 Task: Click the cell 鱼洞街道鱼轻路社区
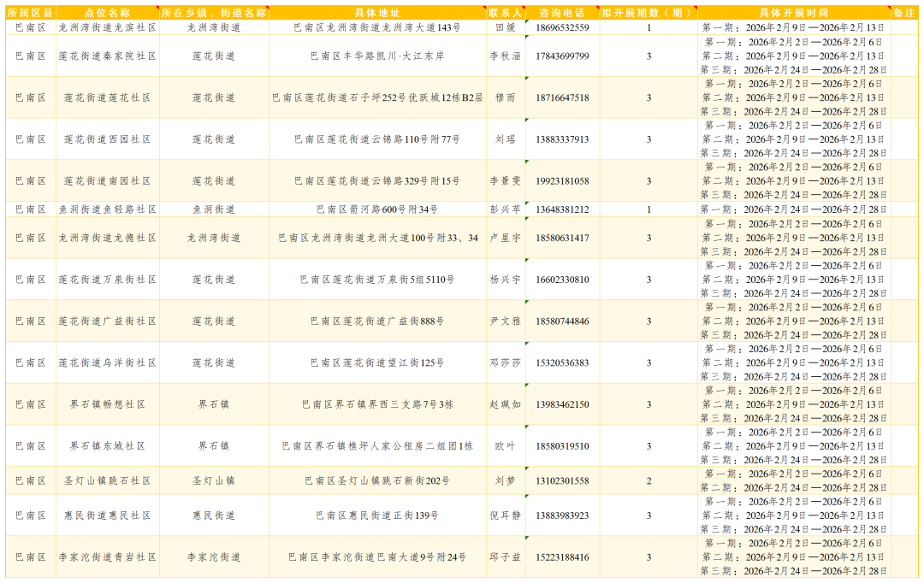(x=107, y=209)
